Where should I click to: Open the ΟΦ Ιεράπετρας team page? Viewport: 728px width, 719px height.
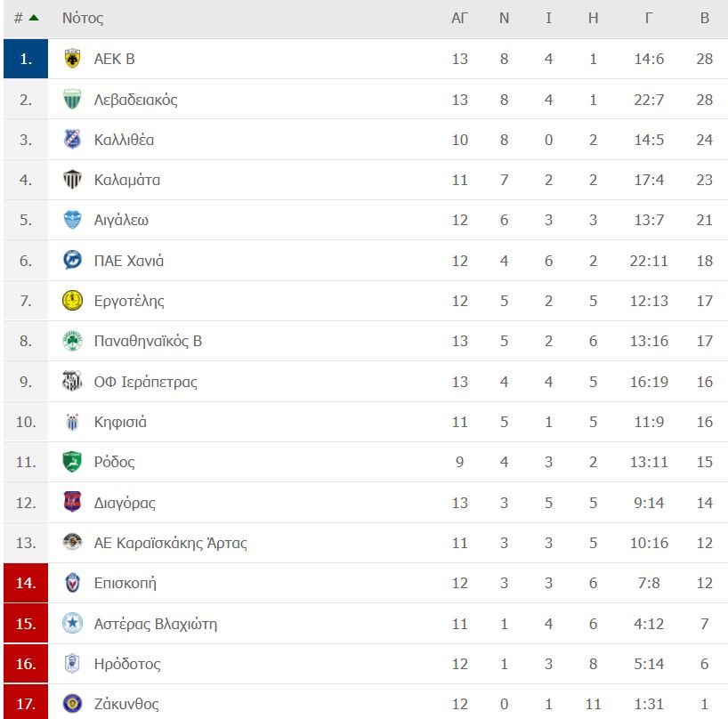tap(145, 382)
